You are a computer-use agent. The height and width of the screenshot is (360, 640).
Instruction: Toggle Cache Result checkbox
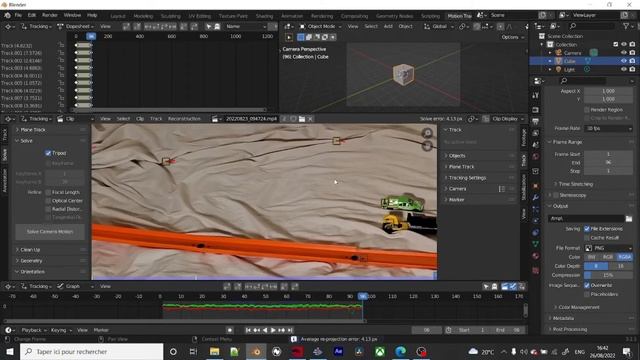click(587, 238)
